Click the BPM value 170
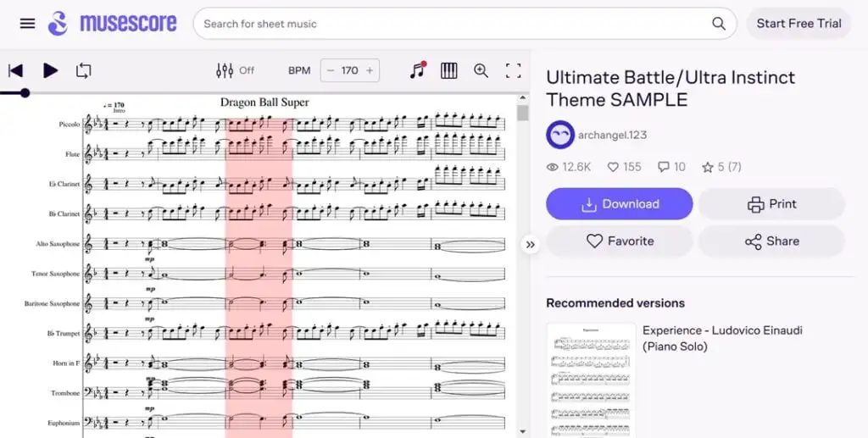This screenshot has height=438, width=868. tap(350, 70)
